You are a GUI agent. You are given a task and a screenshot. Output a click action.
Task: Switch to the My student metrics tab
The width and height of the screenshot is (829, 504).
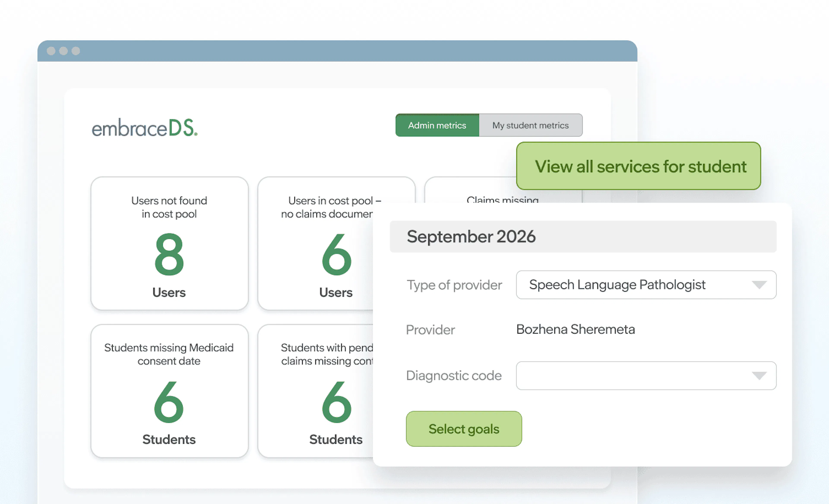pos(531,125)
